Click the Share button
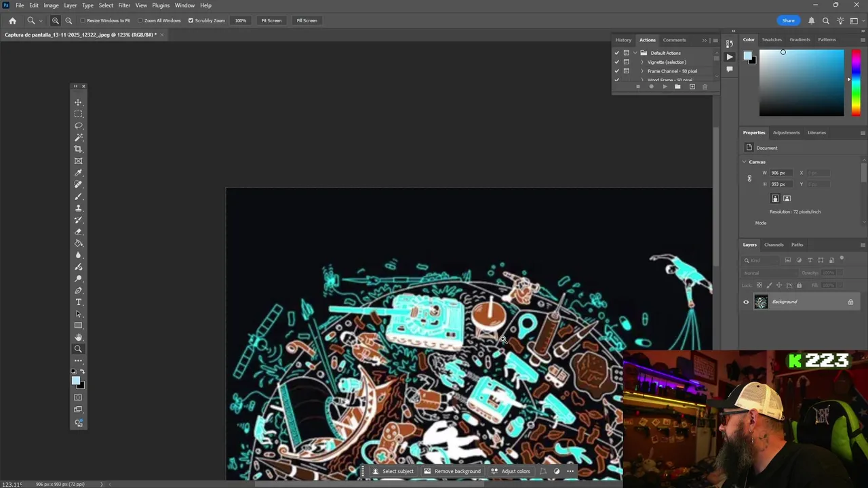The height and width of the screenshot is (488, 868). (x=788, y=20)
